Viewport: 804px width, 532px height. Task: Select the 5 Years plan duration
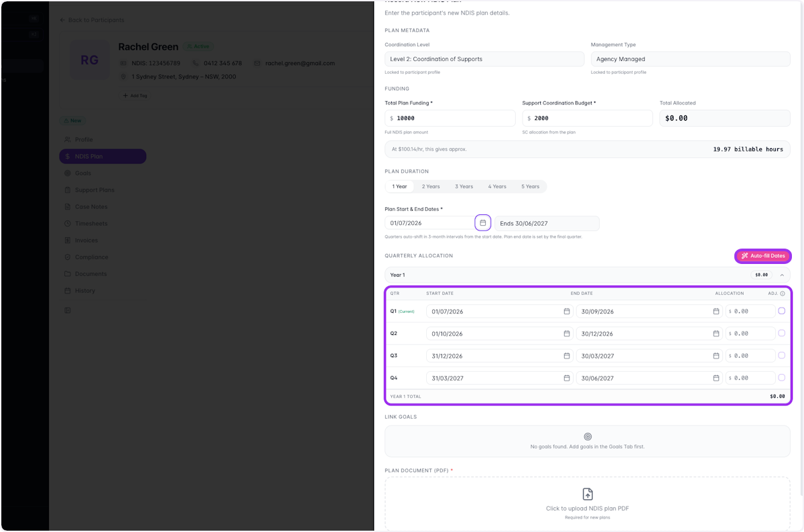(530, 186)
